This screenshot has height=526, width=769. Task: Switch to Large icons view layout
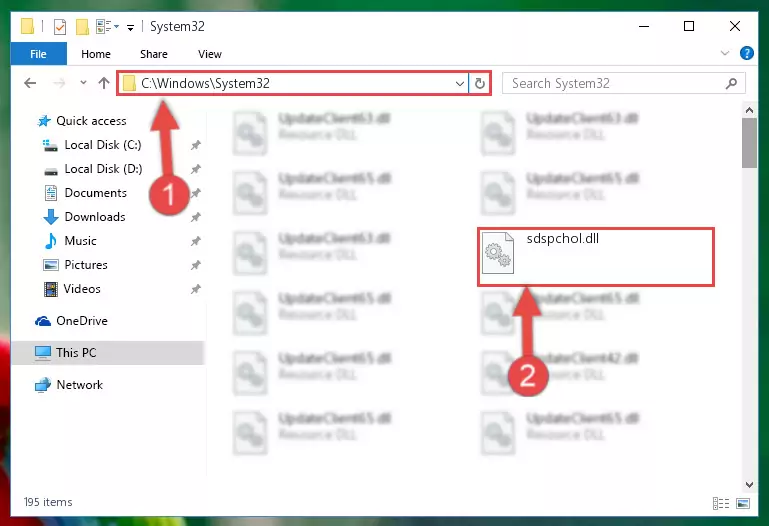click(743, 503)
